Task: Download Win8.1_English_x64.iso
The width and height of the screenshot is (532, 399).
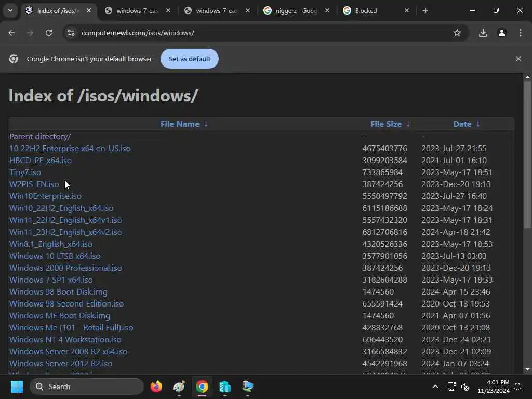Action: [x=50, y=244]
